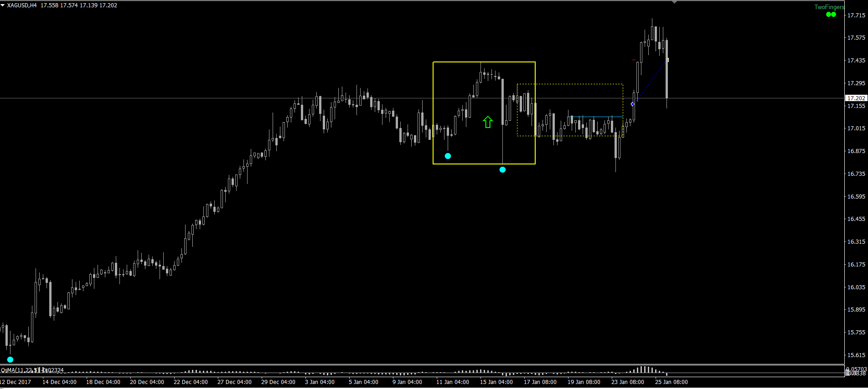Click the 29 Dec 04:00 time label
This screenshot has width=868, height=389.
coord(278,382)
